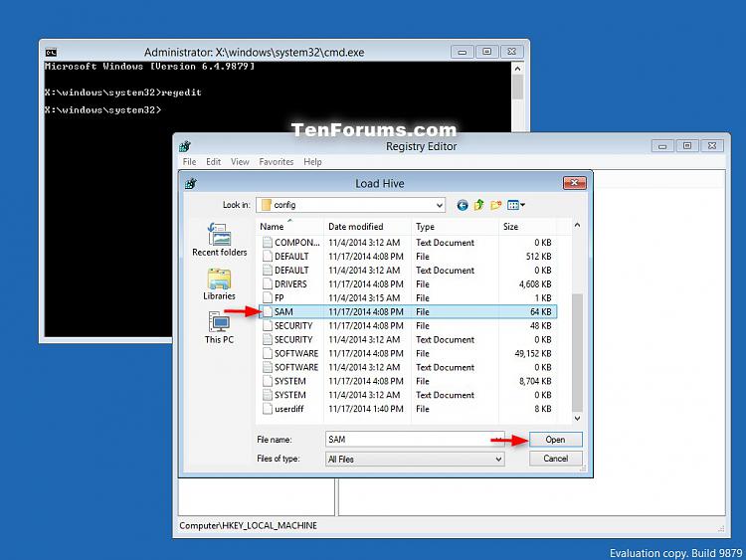Image resolution: width=746 pixels, height=560 pixels.
Task: Sort files by Date modified column
Action: 367,227
